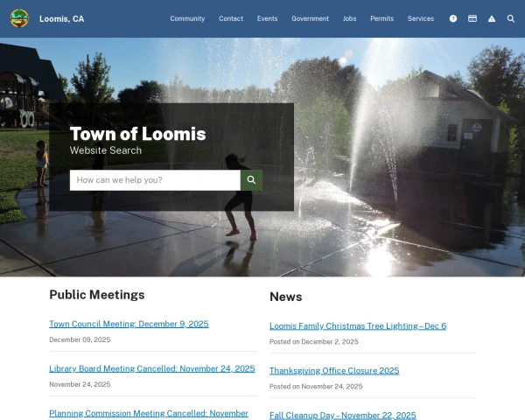Click the 'How can we help you?' search field
The width and height of the screenshot is (525, 420).
click(x=155, y=180)
